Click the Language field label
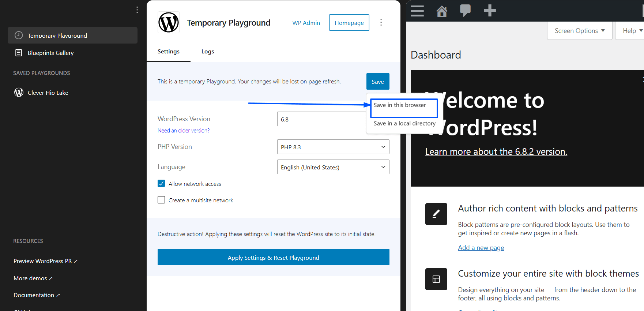Image resolution: width=644 pixels, height=311 pixels. (172, 167)
